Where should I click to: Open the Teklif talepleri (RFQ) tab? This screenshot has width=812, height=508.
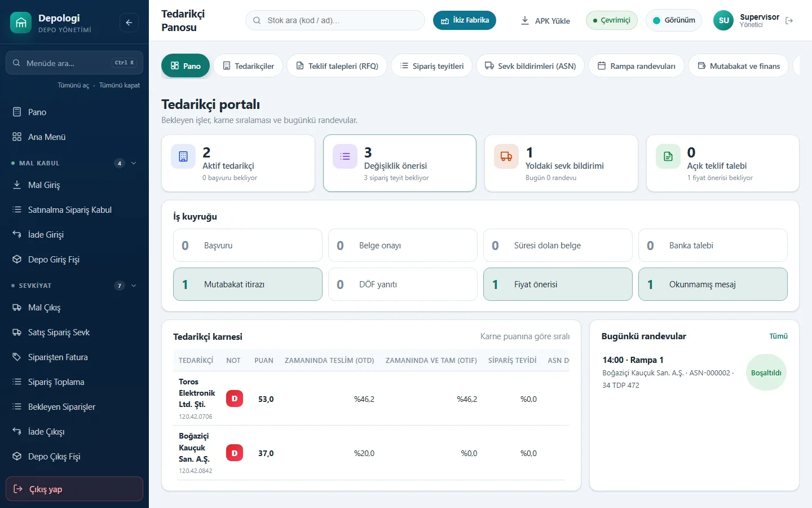coord(337,65)
